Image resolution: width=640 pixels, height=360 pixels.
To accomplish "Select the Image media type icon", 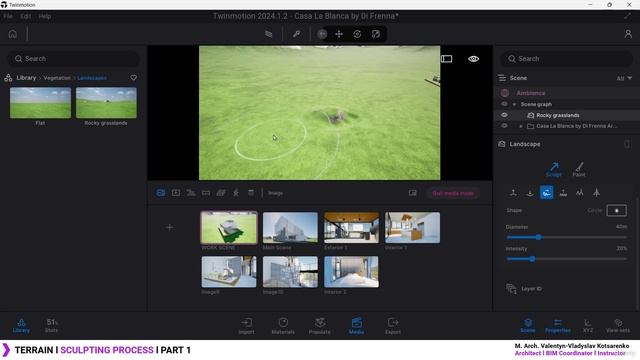I will click(x=161, y=193).
